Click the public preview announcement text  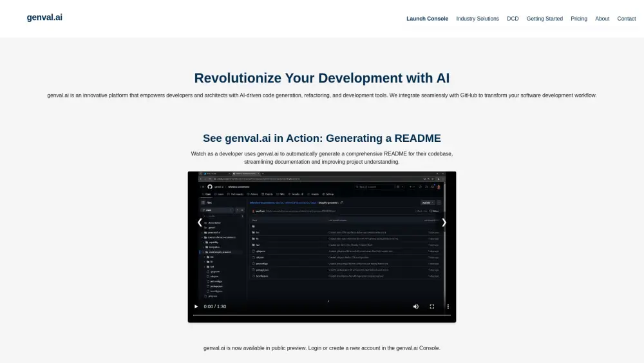322,348
